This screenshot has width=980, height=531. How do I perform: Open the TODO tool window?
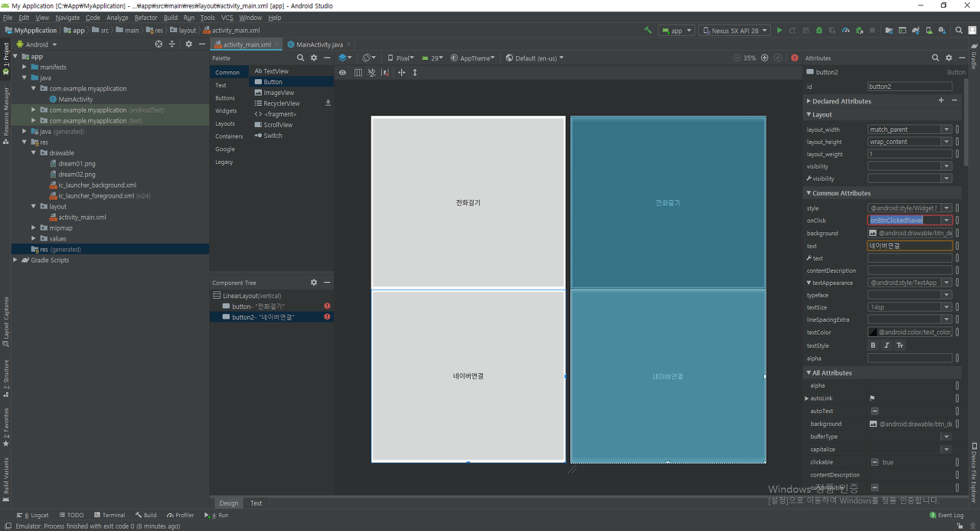(71, 515)
